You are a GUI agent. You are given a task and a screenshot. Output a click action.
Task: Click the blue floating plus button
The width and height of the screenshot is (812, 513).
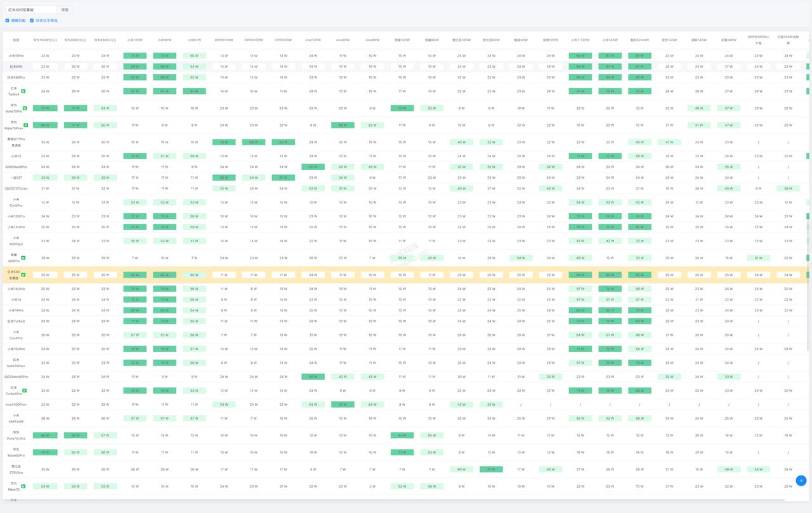801,481
